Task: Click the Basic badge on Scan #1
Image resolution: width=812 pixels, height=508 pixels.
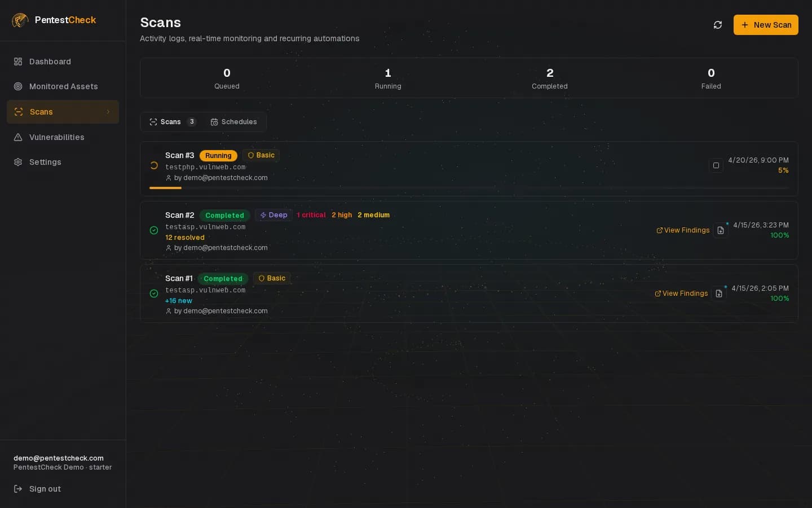Action: pyautogui.click(x=272, y=278)
